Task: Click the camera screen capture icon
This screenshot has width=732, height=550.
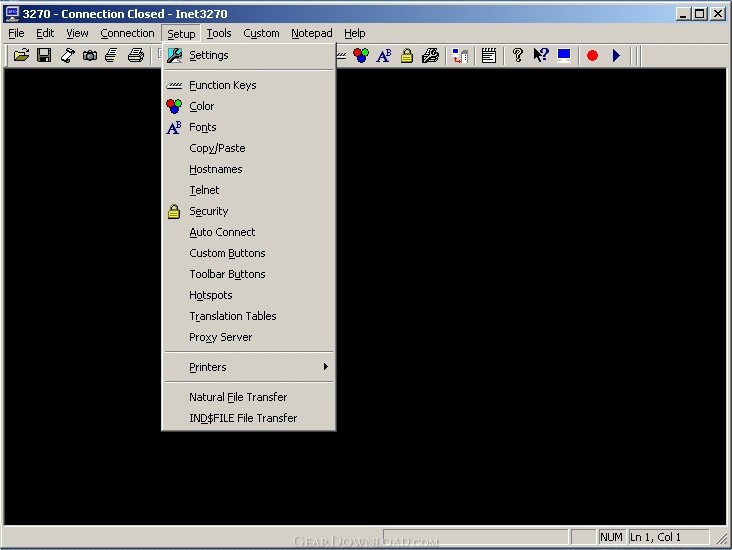Action: (x=90, y=56)
